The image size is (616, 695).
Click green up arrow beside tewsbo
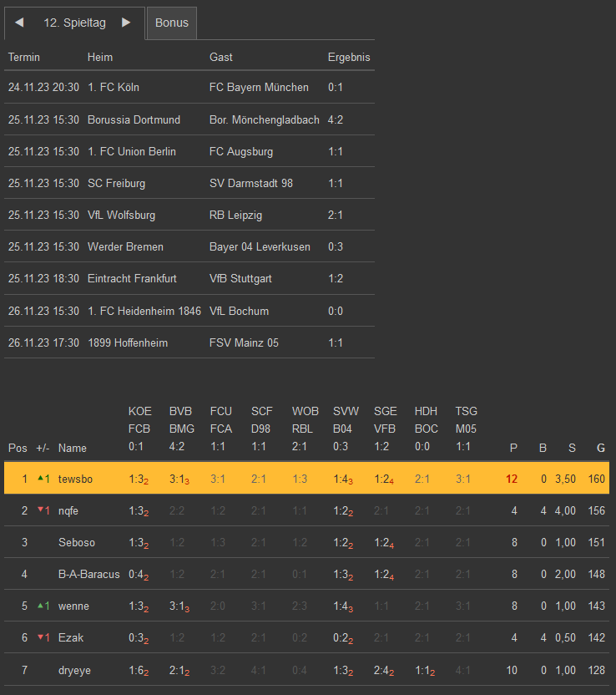[40, 479]
